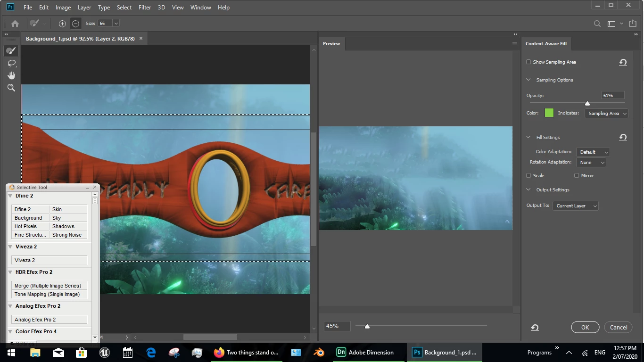Viewport: 644px width, 362px height.
Task: Open Unreal Engine from taskbar
Action: [105, 353]
